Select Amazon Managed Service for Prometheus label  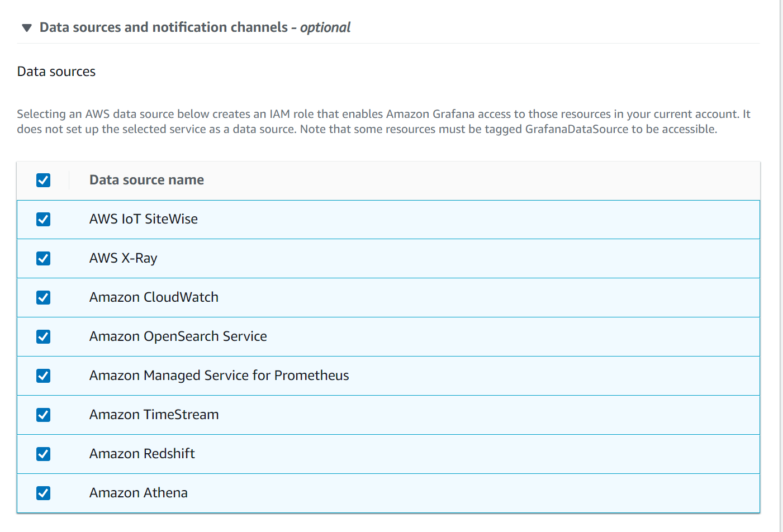pyautogui.click(x=219, y=376)
